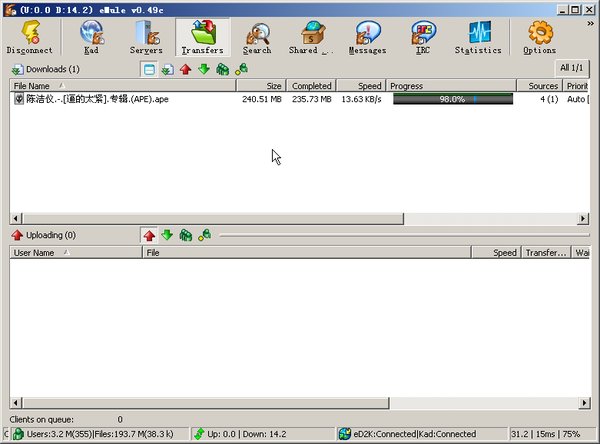Click the 235.73 MB completed cell
The image size is (600, 444).
tap(311, 99)
